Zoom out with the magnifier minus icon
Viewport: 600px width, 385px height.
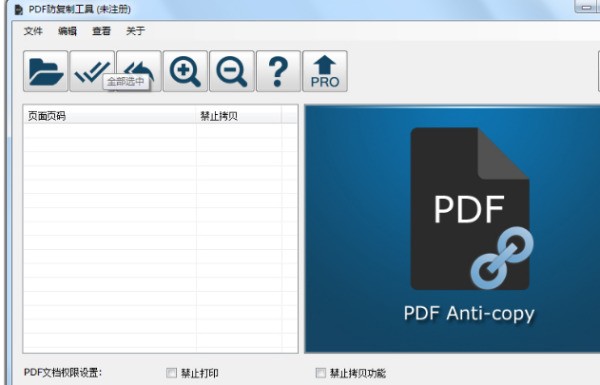(232, 71)
